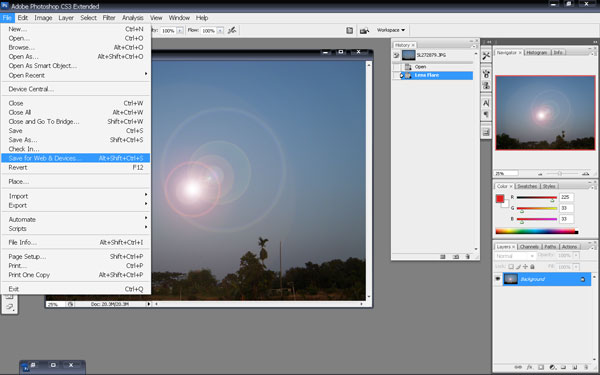Click the Navigator image preview thumbnail

pyautogui.click(x=545, y=112)
